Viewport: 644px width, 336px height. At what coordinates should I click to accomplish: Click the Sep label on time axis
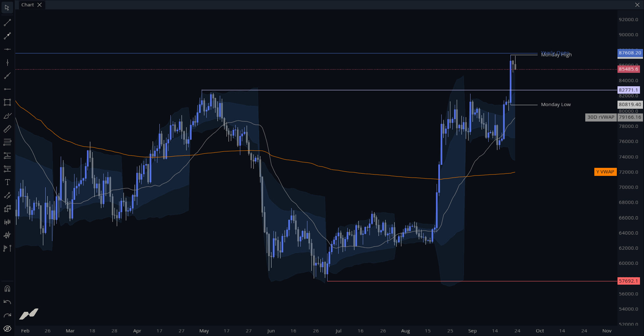click(473, 331)
